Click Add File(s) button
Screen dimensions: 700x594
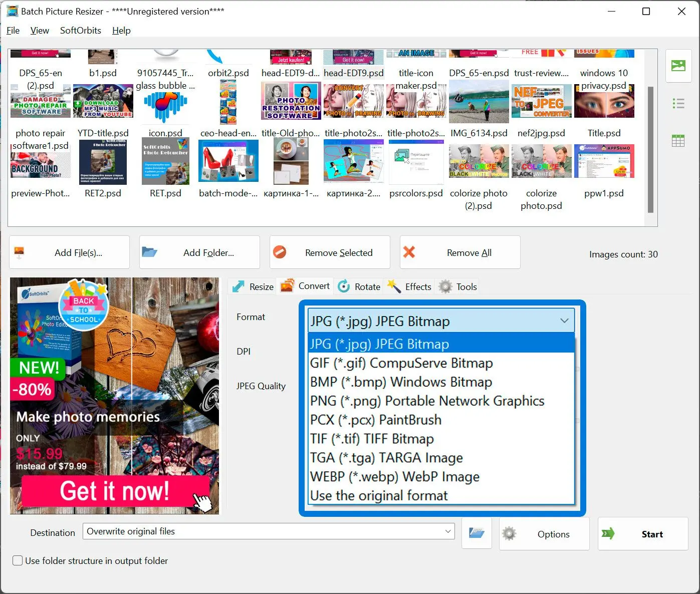click(69, 252)
